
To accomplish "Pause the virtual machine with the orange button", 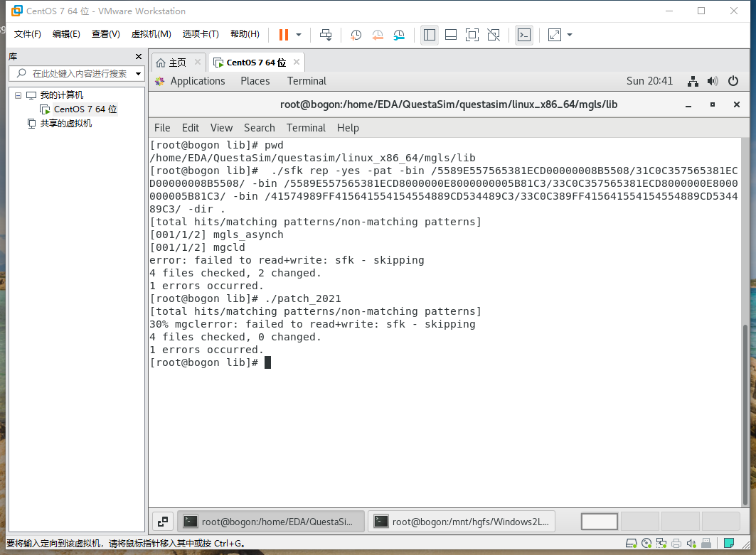I will pos(284,35).
